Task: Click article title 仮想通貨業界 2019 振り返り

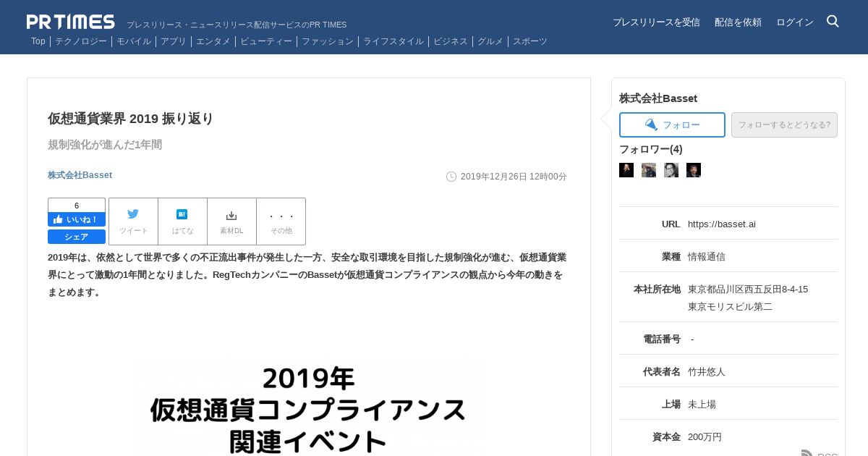Action: coord(131,119)
